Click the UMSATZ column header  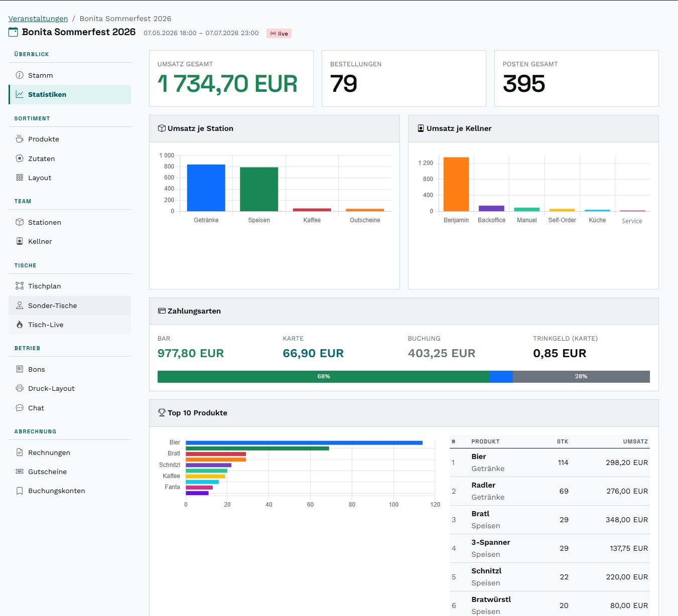click(635, 441)
